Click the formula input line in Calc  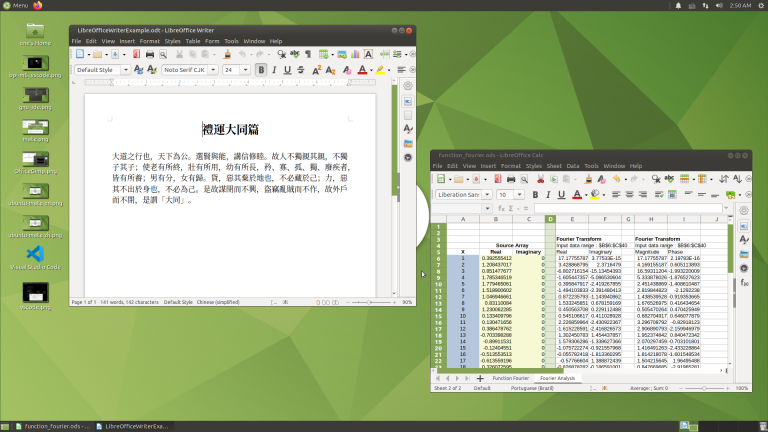[x=628, y=209]
